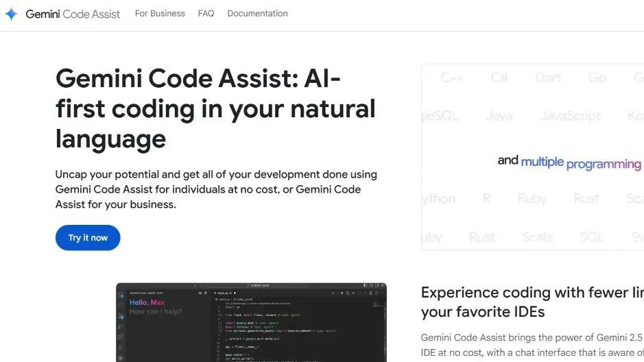Click 'Experience coding with fewer' heading

tap(532, 302)
